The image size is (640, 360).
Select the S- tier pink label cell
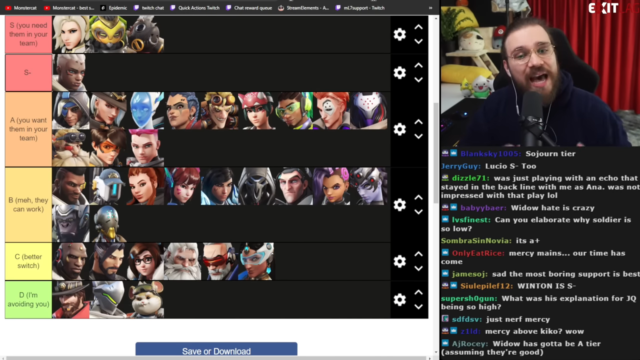tap(28, 73)
